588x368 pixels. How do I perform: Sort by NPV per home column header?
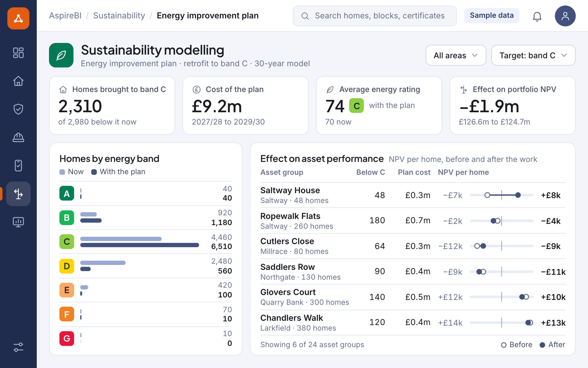pyautogui.click(x=463, y=172)
